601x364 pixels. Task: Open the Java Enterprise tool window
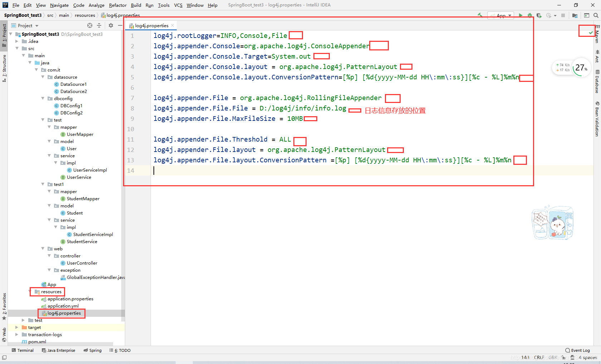(58, 350)
